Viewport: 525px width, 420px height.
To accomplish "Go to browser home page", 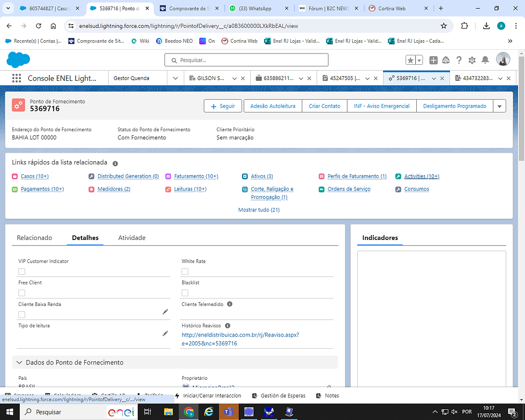I will point(53,26).
